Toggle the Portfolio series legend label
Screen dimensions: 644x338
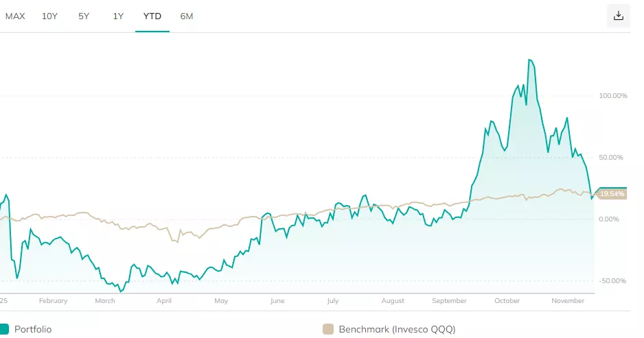tap(33, 329)
